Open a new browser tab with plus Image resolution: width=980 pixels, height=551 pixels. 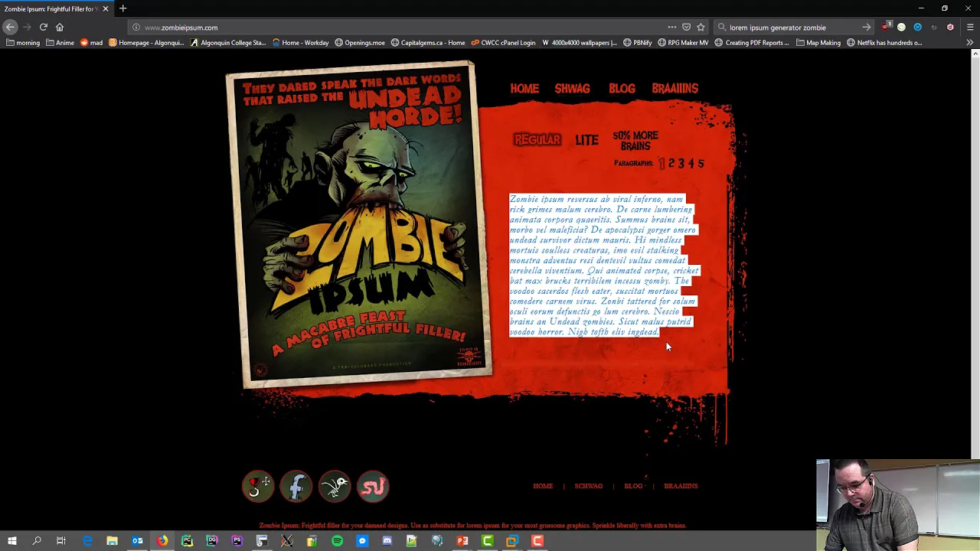pos(122,8)
